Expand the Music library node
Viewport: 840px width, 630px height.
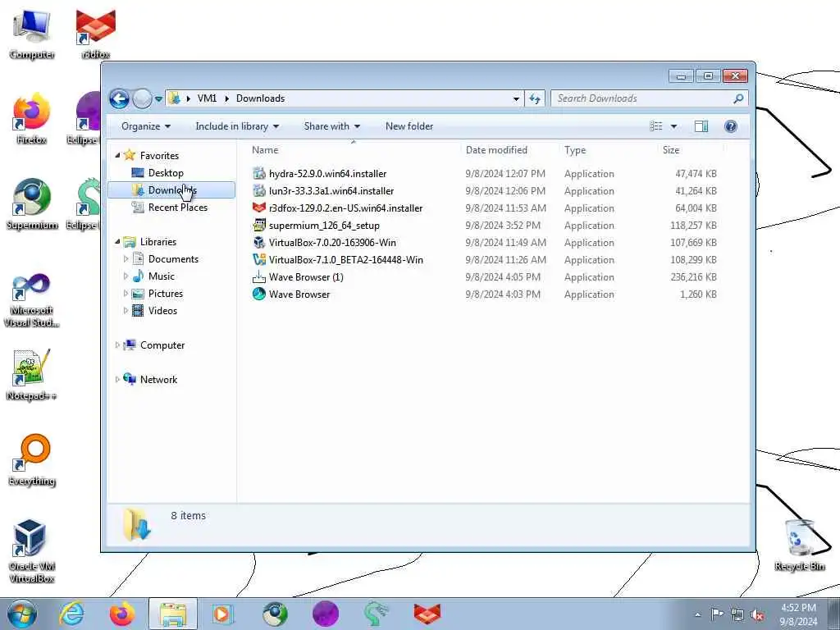click(x=126, y=276)
